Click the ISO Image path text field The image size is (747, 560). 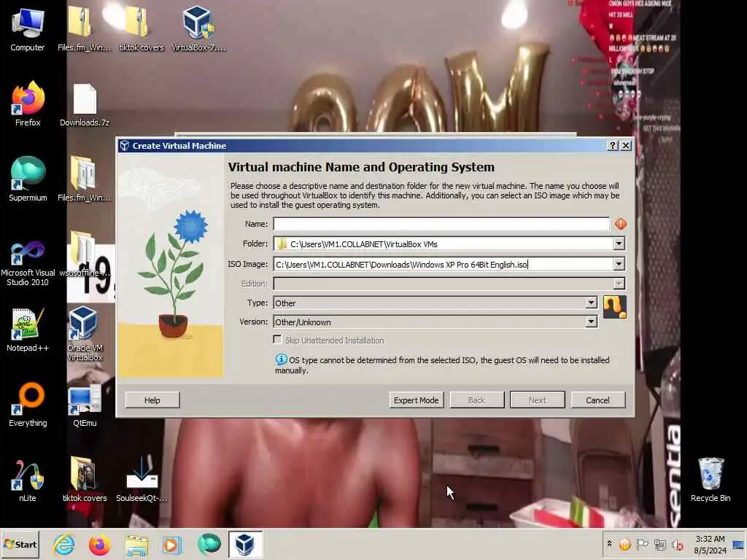coord(443,264)
